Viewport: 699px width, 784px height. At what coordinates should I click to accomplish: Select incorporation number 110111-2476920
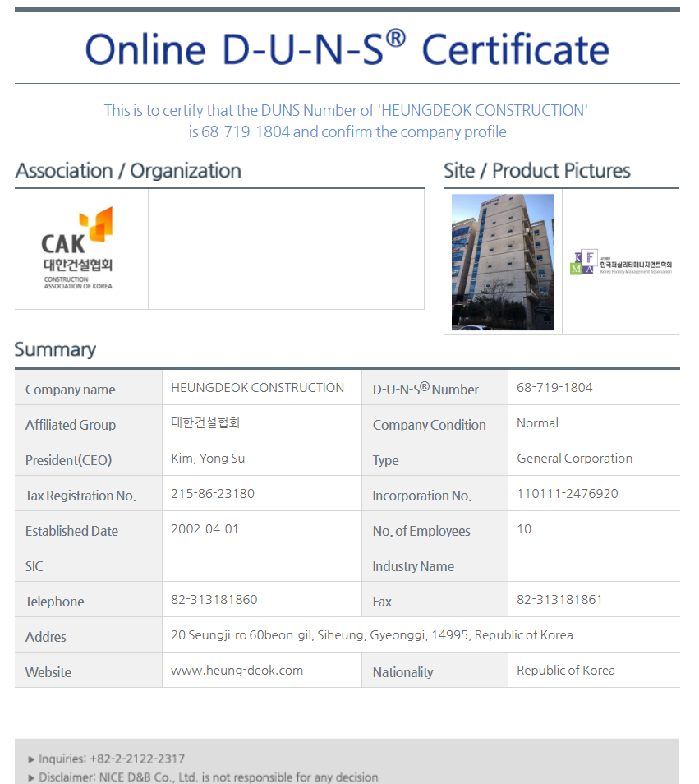click(568, 494)
